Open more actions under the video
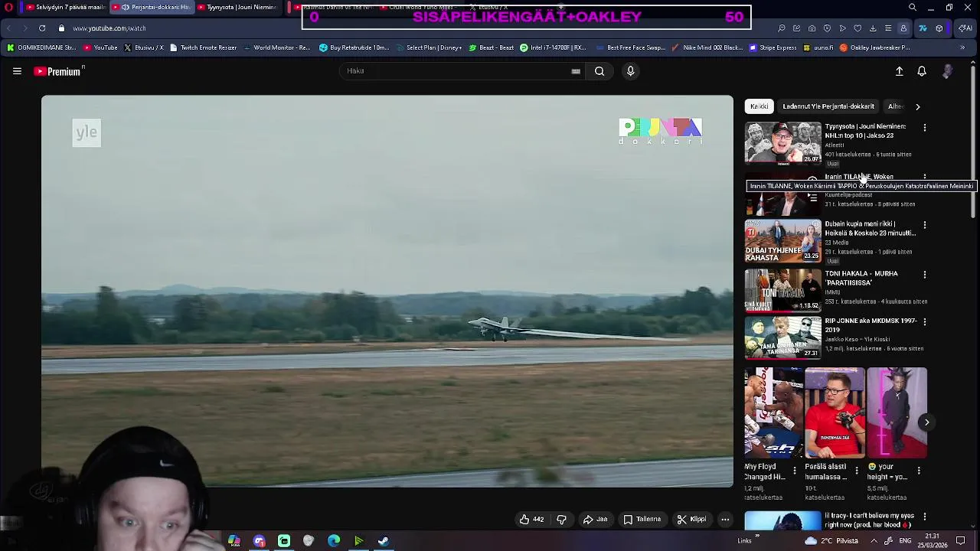 click(725, 520)
